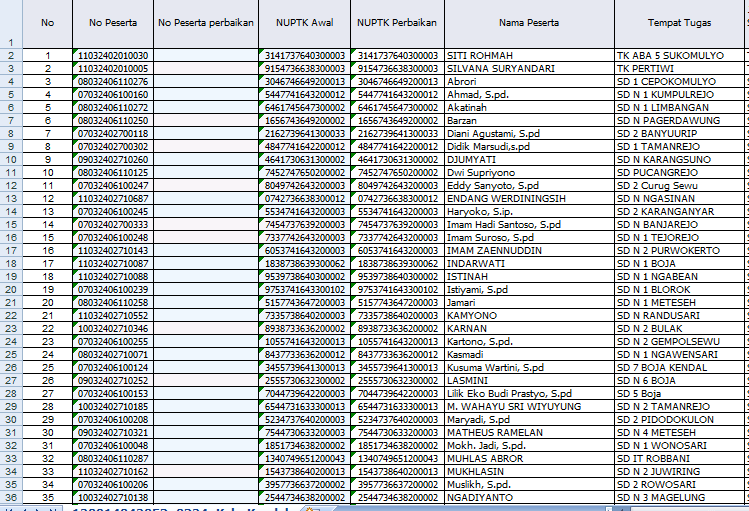Click the name cell "MATHEUS RAMELAN"
Image resolution: width=749 pixels, height=511 pixels.
point(529,433)
